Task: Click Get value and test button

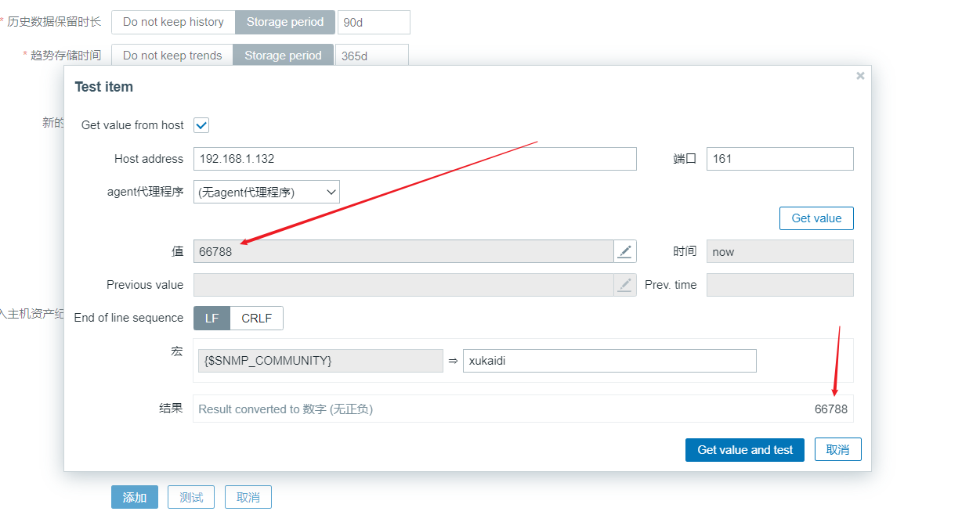Action: point(745,450)
